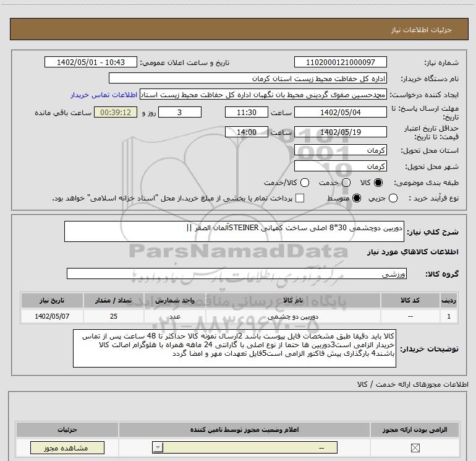Image resolution: width=476 pixels, height=461 pixels.
Task: Click the remaining time countdown 00:39:12
Action: tap(116, 112)
